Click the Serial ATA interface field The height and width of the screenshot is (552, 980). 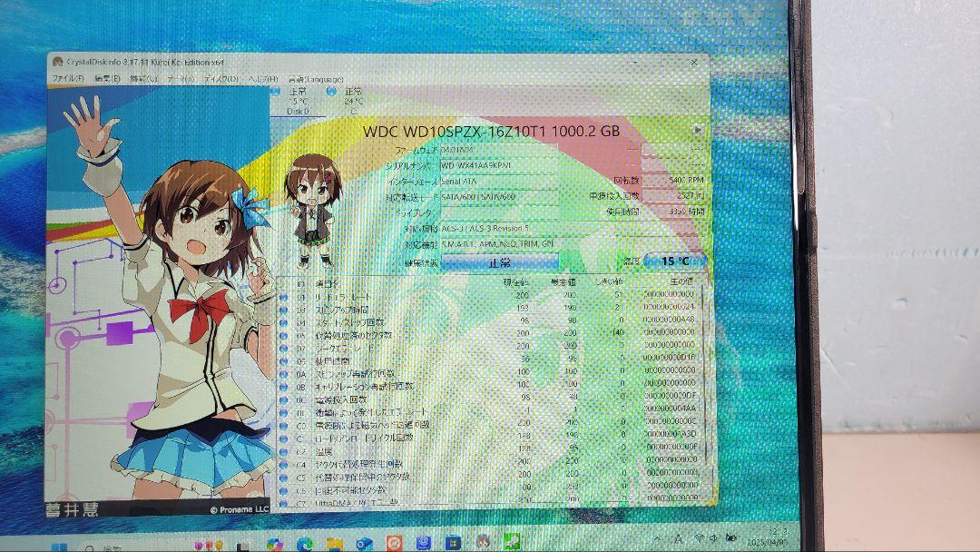(x=498, y=182)
